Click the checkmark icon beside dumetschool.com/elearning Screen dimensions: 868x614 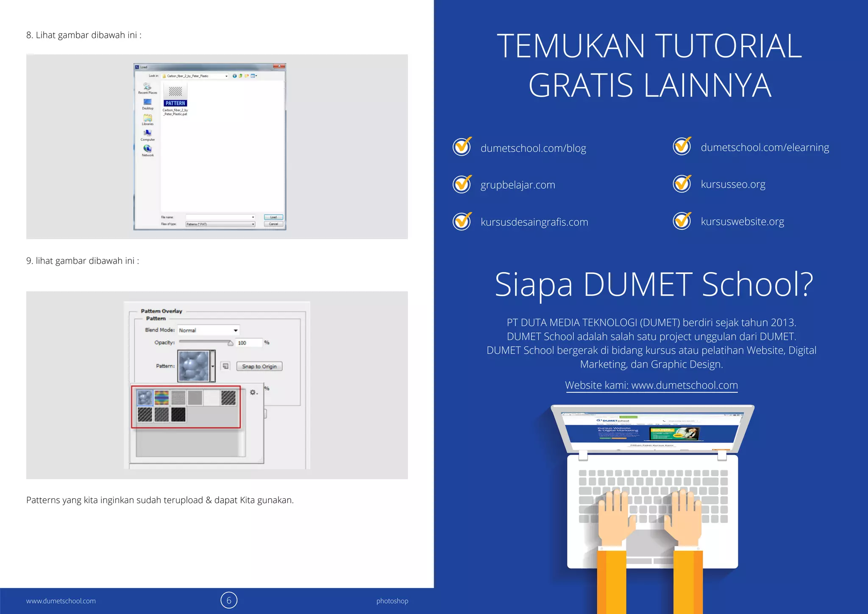[682, 146]
